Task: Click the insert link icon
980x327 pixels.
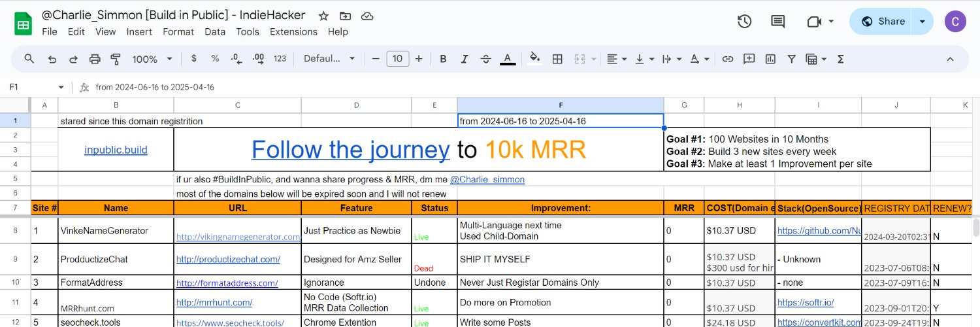Action: coord(727,59)
